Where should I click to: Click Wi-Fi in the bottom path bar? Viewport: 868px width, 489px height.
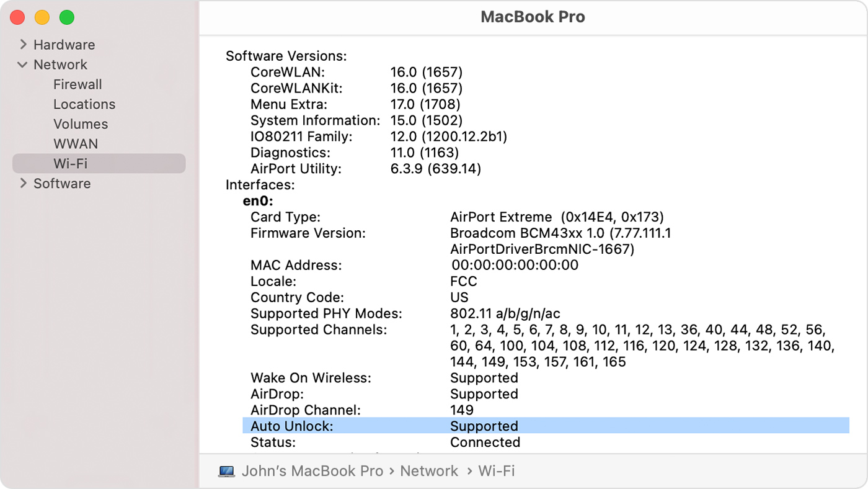[496, 472]
